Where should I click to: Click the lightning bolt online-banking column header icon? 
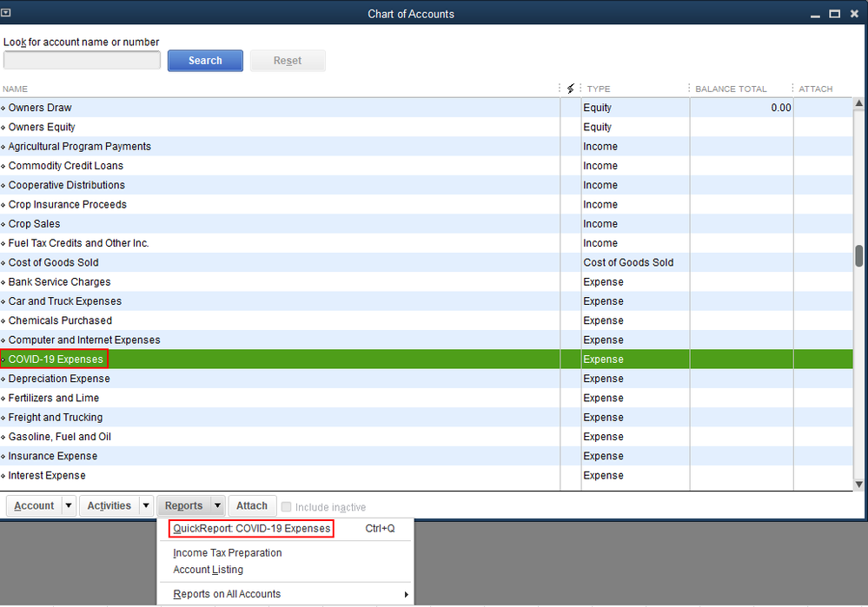coord(570,89)
